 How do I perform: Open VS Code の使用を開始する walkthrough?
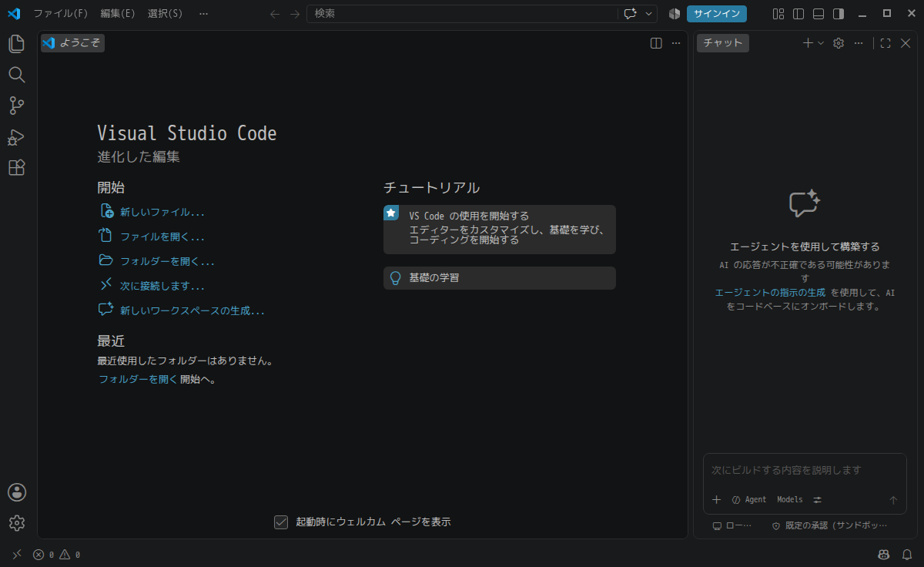click(x=500, y=230)
